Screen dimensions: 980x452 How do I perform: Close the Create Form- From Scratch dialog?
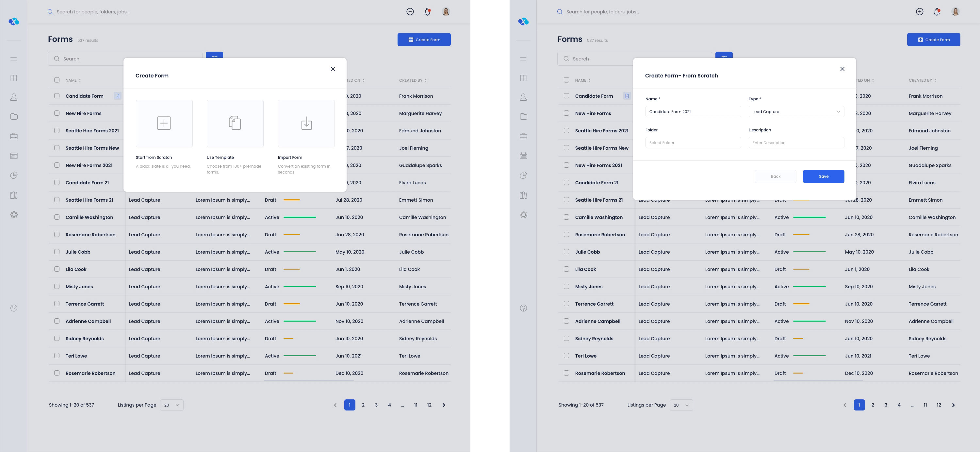point(842,69)
